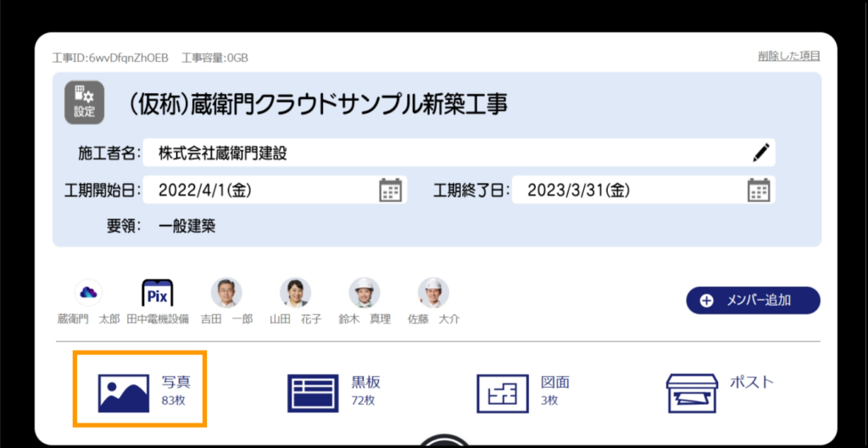This screenshot has width=868, height=448.
Task: Select member 鈴木 真理 avatar
Action: pos(364,293)
